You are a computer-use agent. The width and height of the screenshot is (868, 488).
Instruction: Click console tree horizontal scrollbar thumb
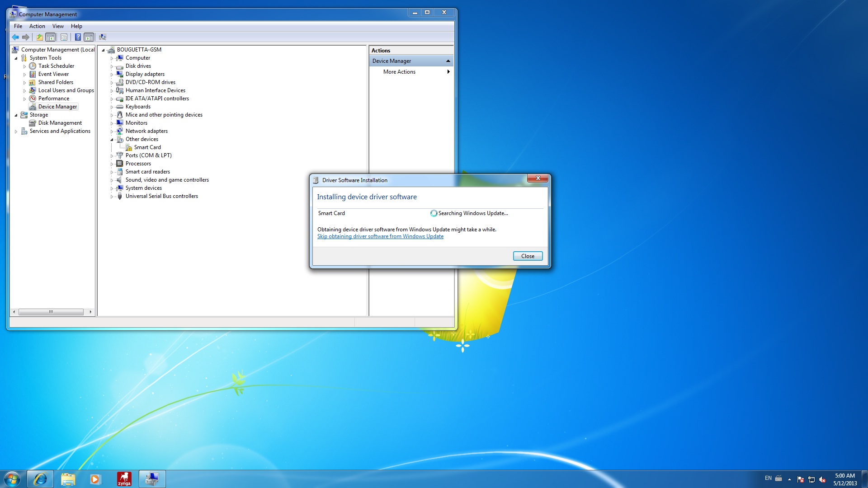point(51,312)
